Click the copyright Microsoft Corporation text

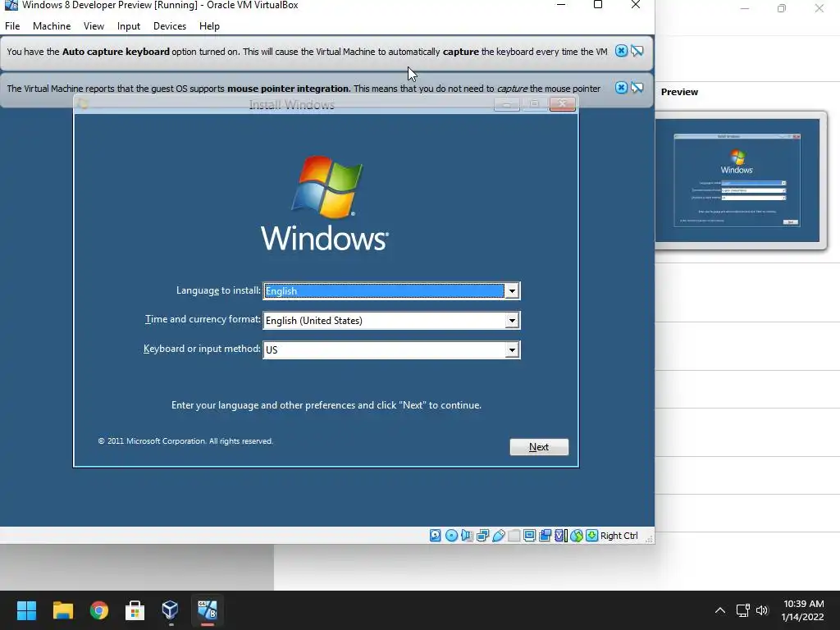pyautogui.click(x=185, y=441)
